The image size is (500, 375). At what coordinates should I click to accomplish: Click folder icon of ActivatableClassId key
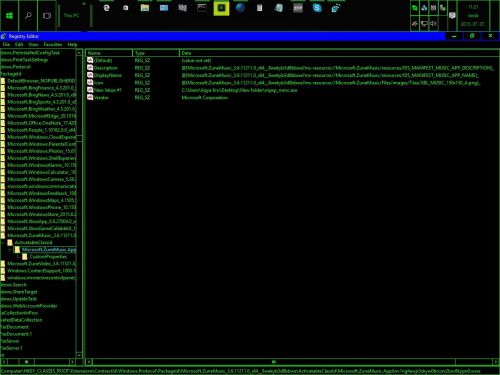click(x=10, y=242)
